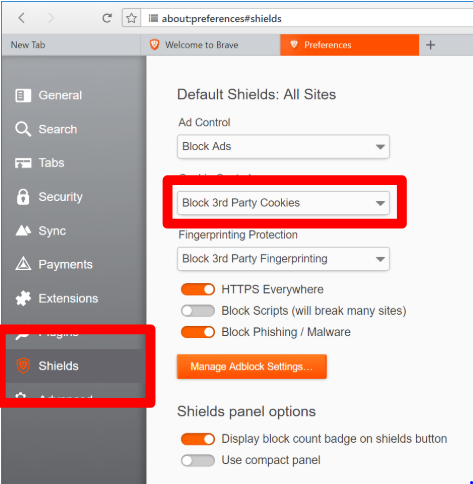Image resolution: width=473 pixels, height=484 pixels.
Task: Open the Block 3rd Party Cookies dropdown
Action: click(x=283, y=203)
